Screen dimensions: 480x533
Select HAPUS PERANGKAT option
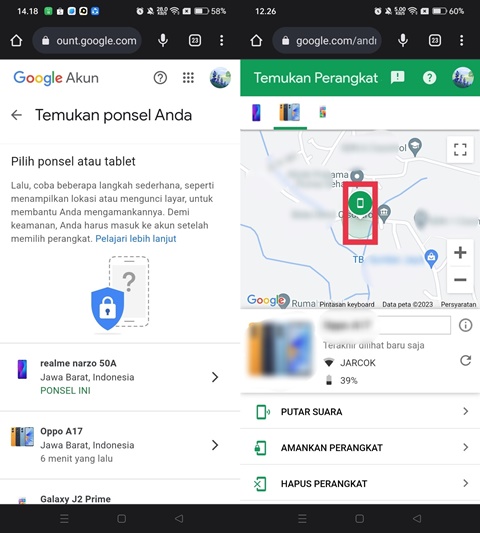(x=360, y=483)
